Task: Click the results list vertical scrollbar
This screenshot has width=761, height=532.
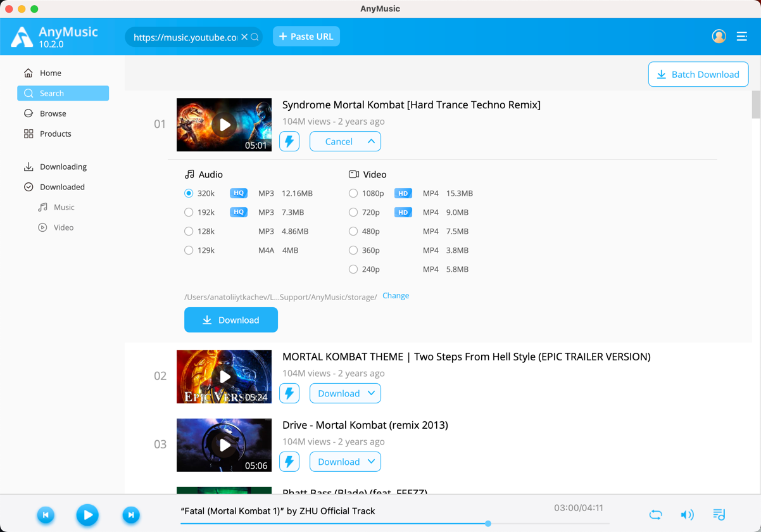Action: click(x=756, y=104)
